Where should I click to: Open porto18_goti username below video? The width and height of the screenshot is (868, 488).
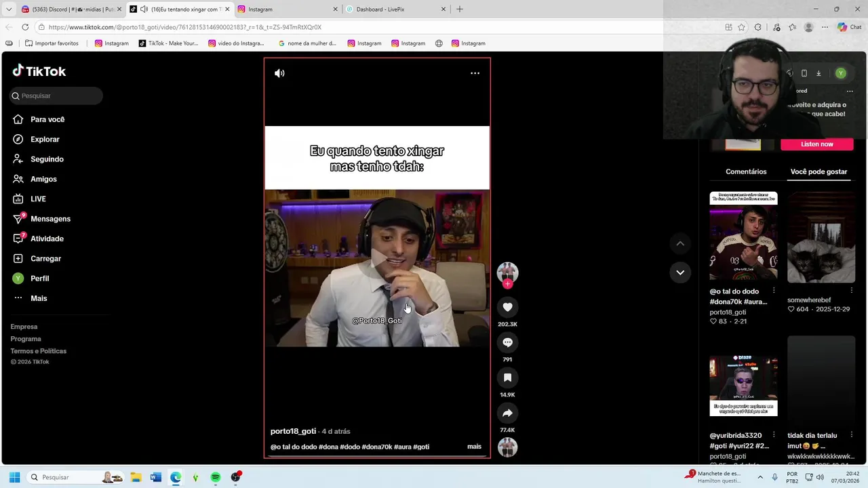[293, 431]
